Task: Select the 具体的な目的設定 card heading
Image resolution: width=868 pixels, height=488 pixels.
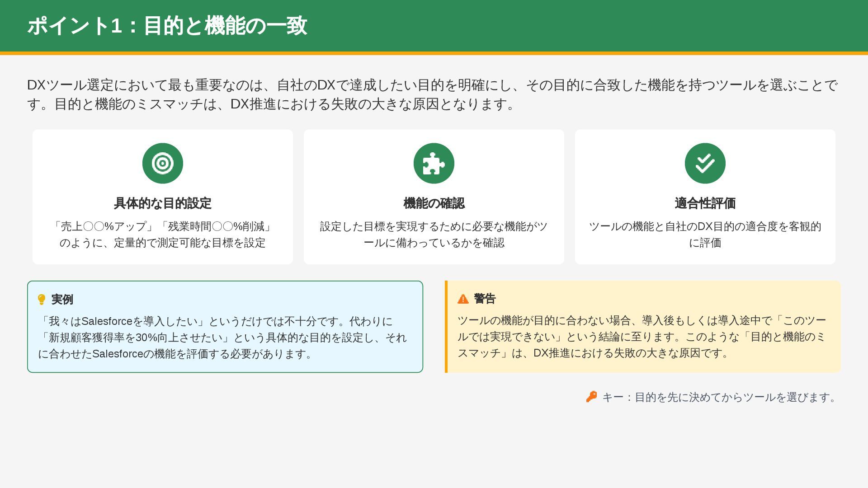Action: (163, 203)
